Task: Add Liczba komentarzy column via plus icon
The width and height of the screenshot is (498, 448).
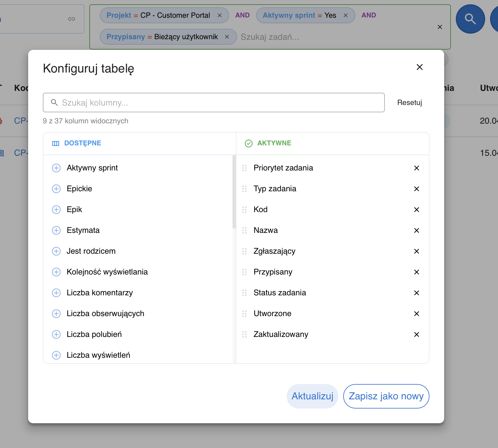Action: click(x=56, y=293)
